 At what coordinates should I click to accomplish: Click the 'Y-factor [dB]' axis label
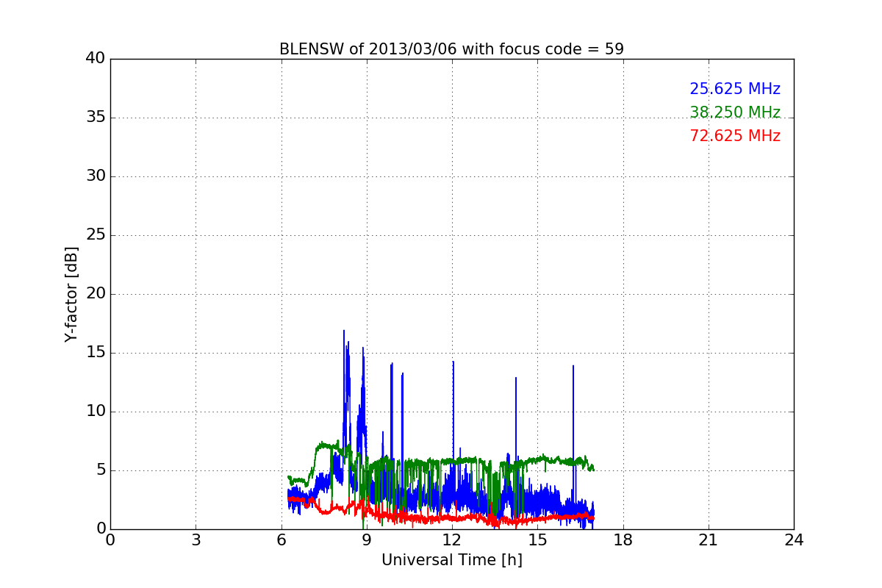71,294
